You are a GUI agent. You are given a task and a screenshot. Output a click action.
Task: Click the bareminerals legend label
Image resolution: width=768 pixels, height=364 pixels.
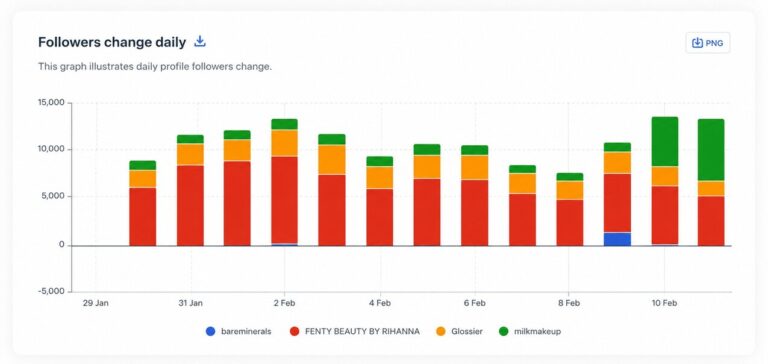pos(245,332)
